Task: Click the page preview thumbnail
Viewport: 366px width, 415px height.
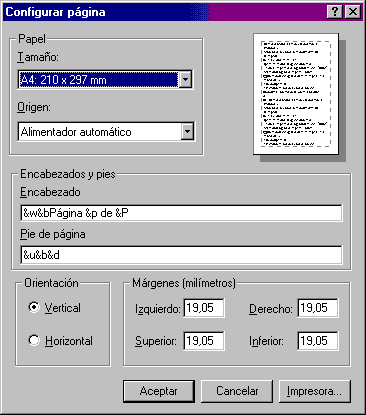Action: (x=296, y=94)
